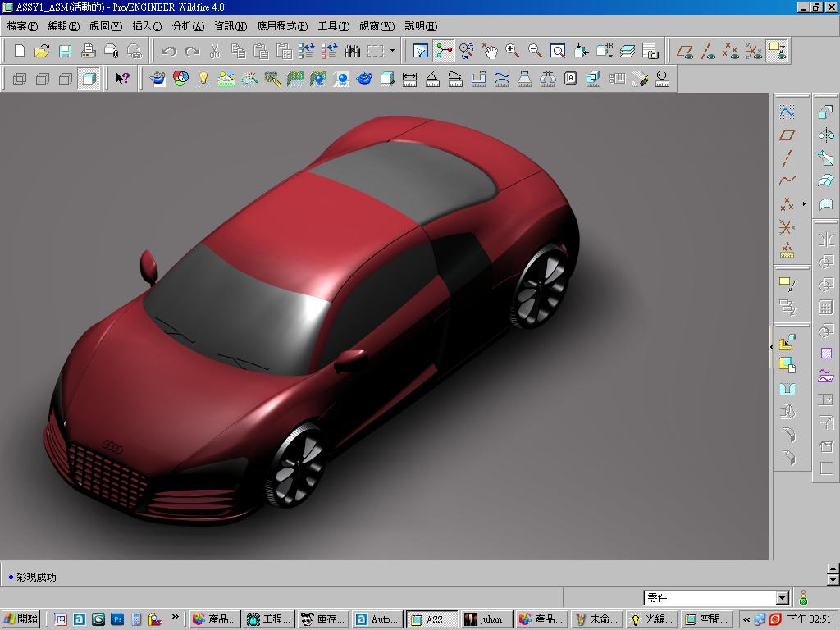Launch Photoshop from quick launch
Viewport: 840px width, 630px height.
[117, 619]
